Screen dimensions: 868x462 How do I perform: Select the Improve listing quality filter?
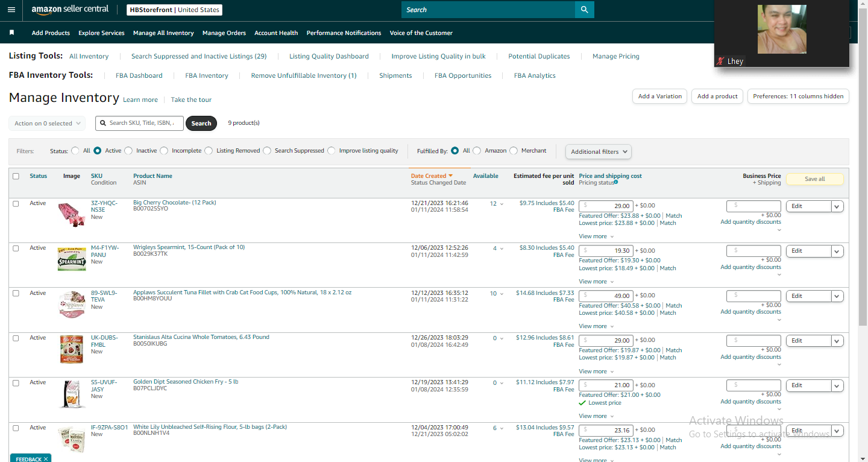click(332, 151)
